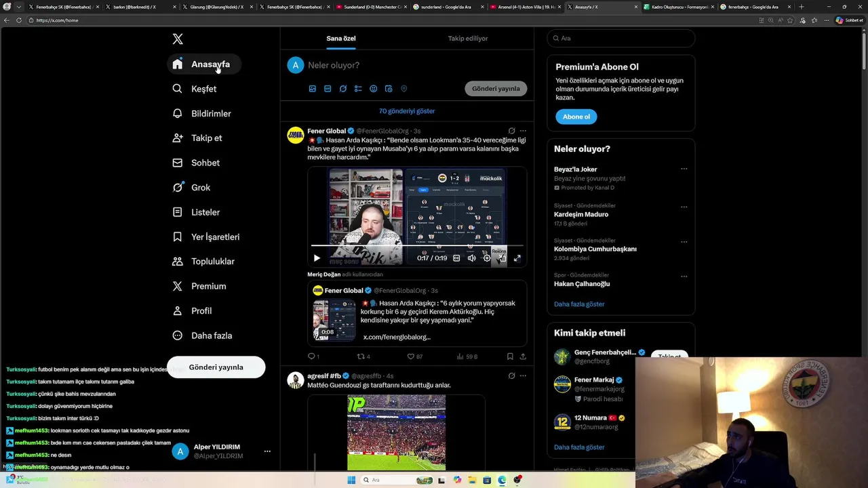Image resolution: width=868 pixels, height=488 pixels.
Task: Open Genç Fenerbahçeli suggested account
Action: (605, 352)
